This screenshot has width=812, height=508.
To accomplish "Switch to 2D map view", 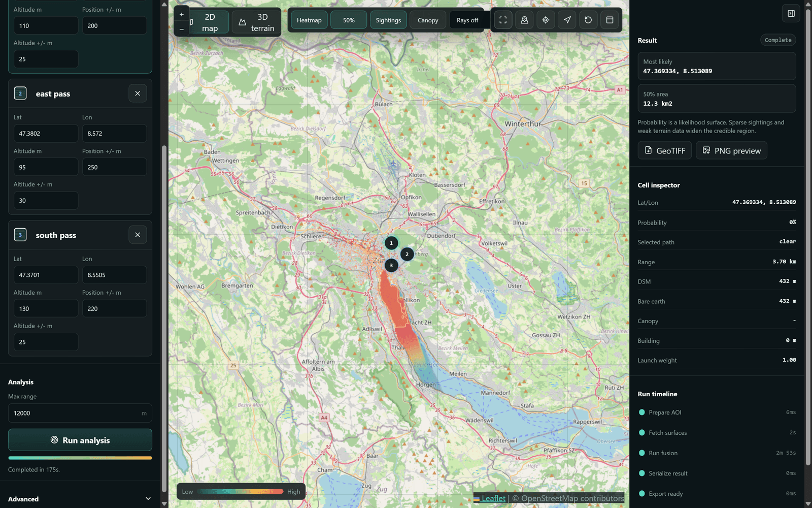I will [x=210, y=22].
